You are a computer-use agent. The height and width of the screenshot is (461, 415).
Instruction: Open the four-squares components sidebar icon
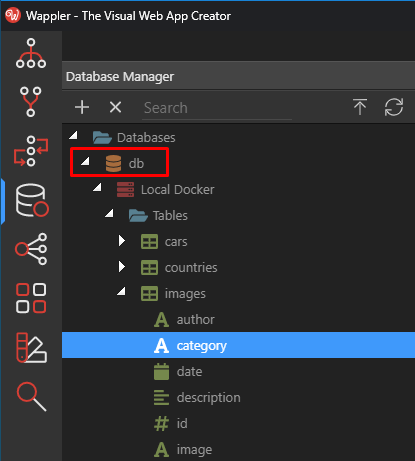tap(31, 298)
